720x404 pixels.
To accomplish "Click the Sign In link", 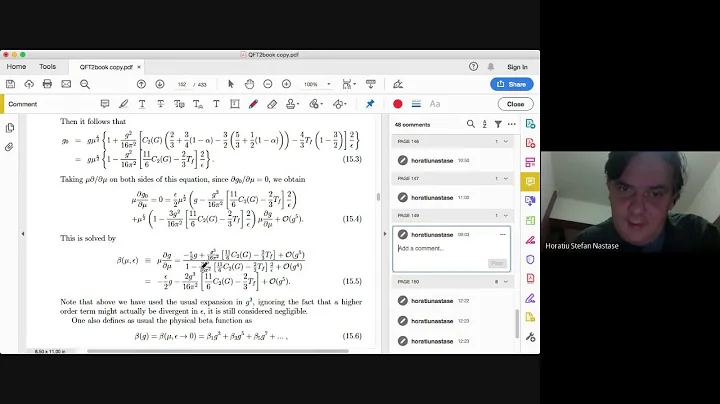I will (x=517, y=67).
